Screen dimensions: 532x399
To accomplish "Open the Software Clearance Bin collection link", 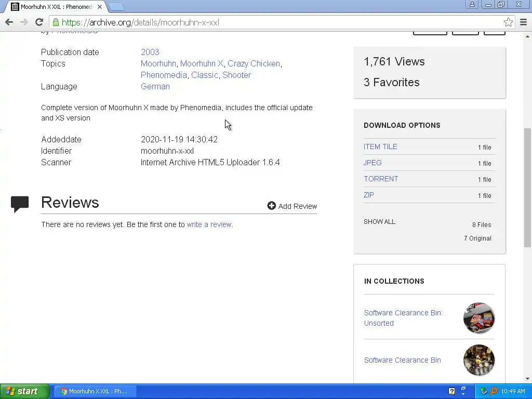I will tap(403, 360).
